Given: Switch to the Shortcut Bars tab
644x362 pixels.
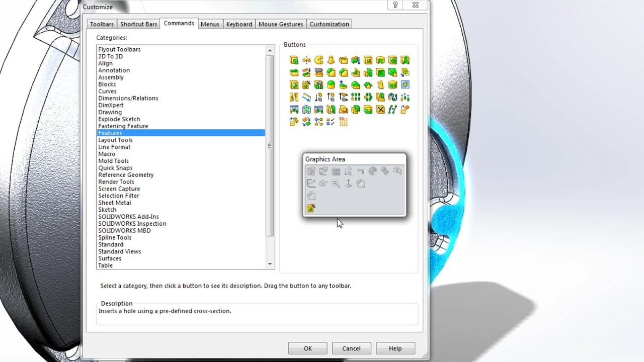Looking at the screenshot, I should [138, 24].
